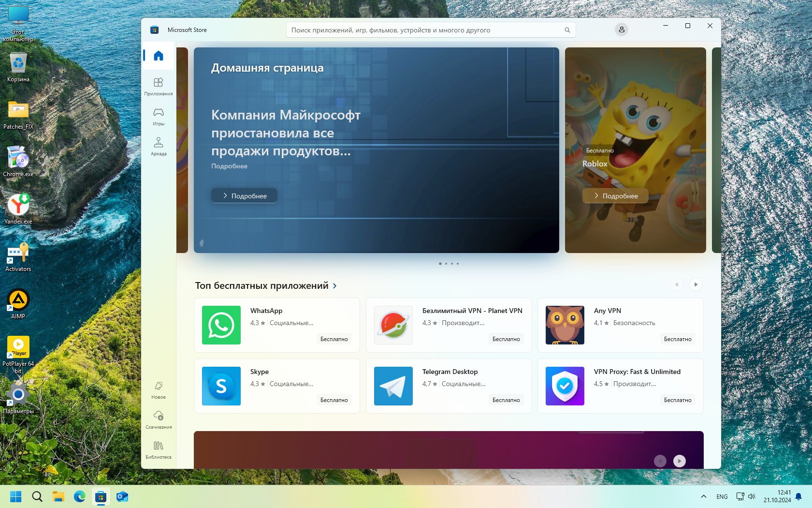Show hidden system tray icons
The image size is (812, 508).
[704, 496]
